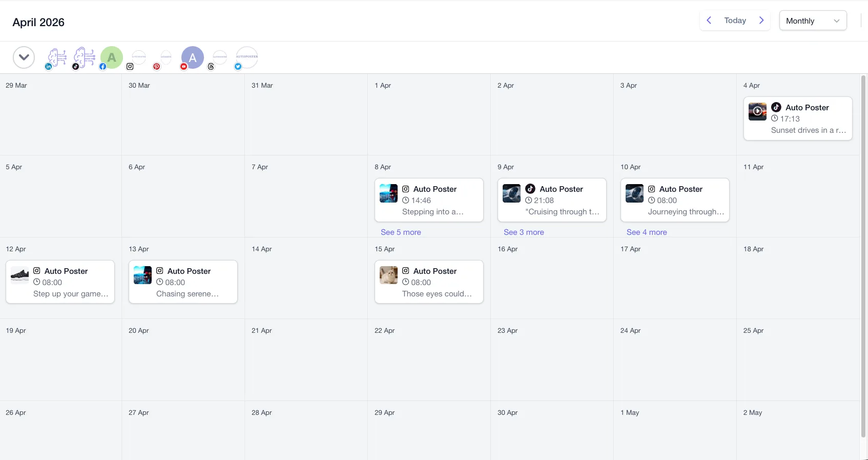Click the Instagram icon on 8 Apr post
The image size is (868, 460).
coord(406,189)
